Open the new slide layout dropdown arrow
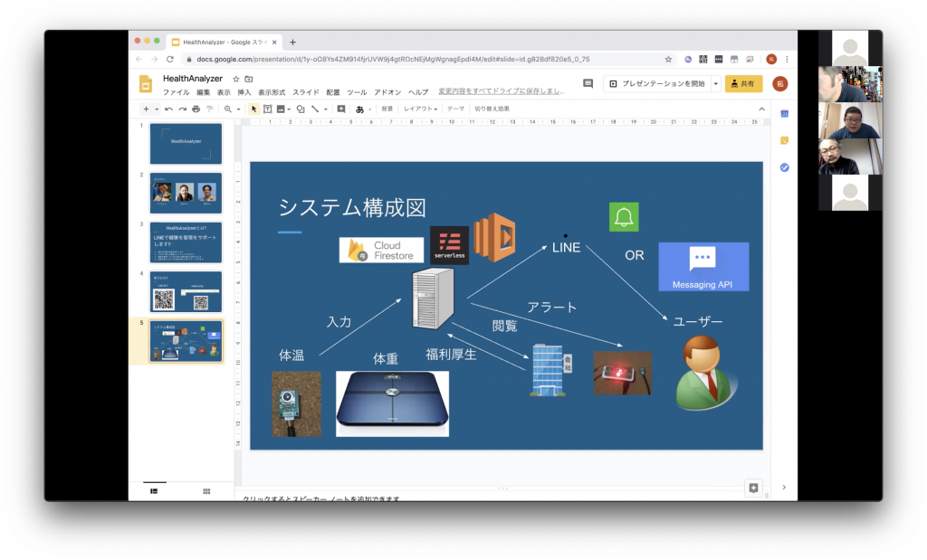This screenshot has height=560, width=927. coord(157,109)
